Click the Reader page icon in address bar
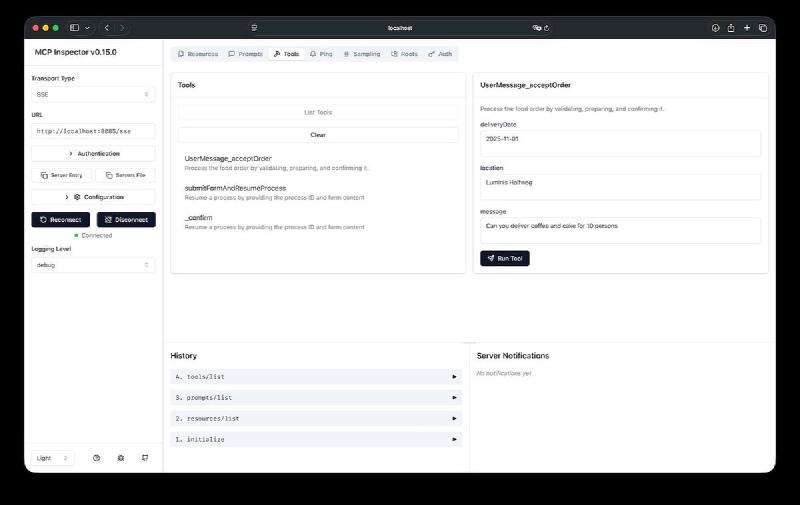 coord(254,28)
